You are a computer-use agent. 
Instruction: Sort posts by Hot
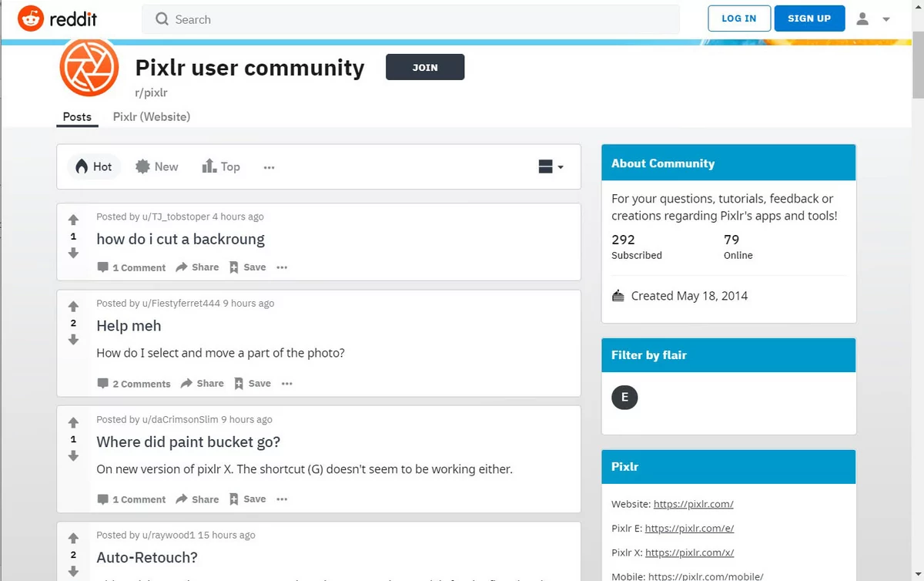point(94,166)
